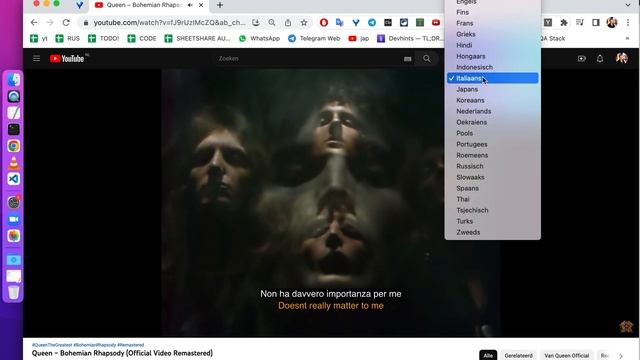Select Oekraïens language entry

[492, 122]
